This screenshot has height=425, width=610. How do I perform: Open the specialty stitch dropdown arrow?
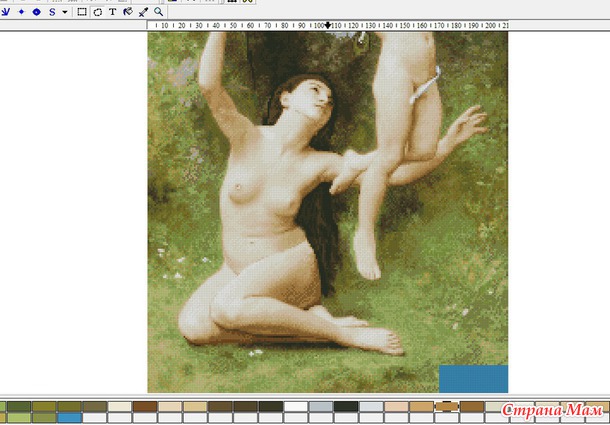coord(65,12)
